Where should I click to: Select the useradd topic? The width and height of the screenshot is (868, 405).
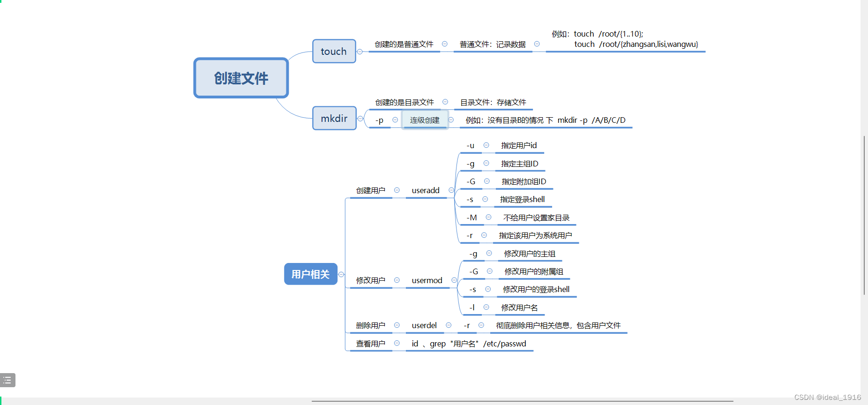426,190
